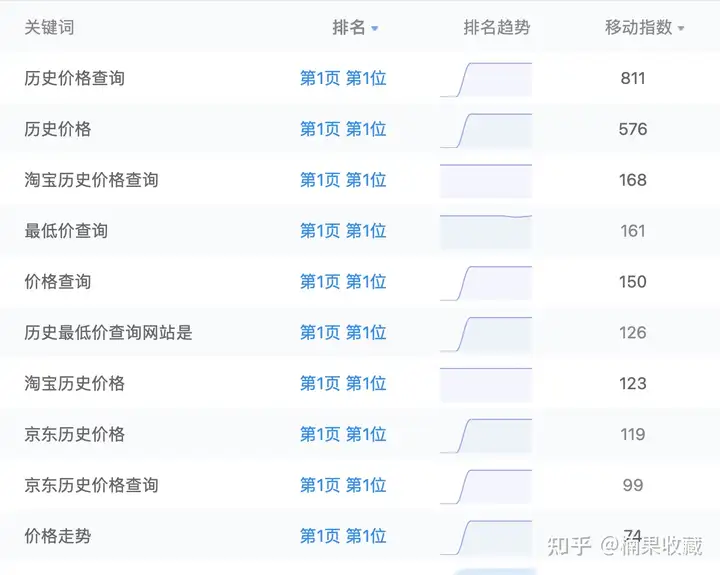Select keyword 京东历史价格查询
This screenshot has width=720, height=575.
[91, 485]
